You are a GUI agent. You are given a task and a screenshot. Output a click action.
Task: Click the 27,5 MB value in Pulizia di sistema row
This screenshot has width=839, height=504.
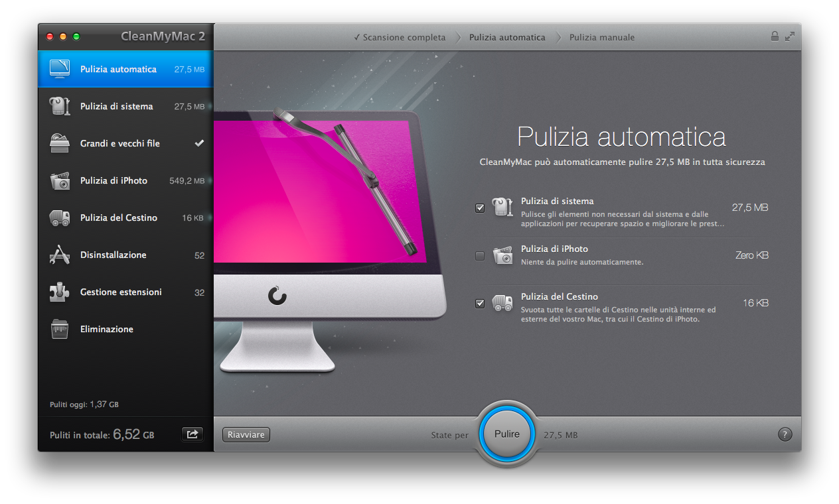(x=750, y=208)
